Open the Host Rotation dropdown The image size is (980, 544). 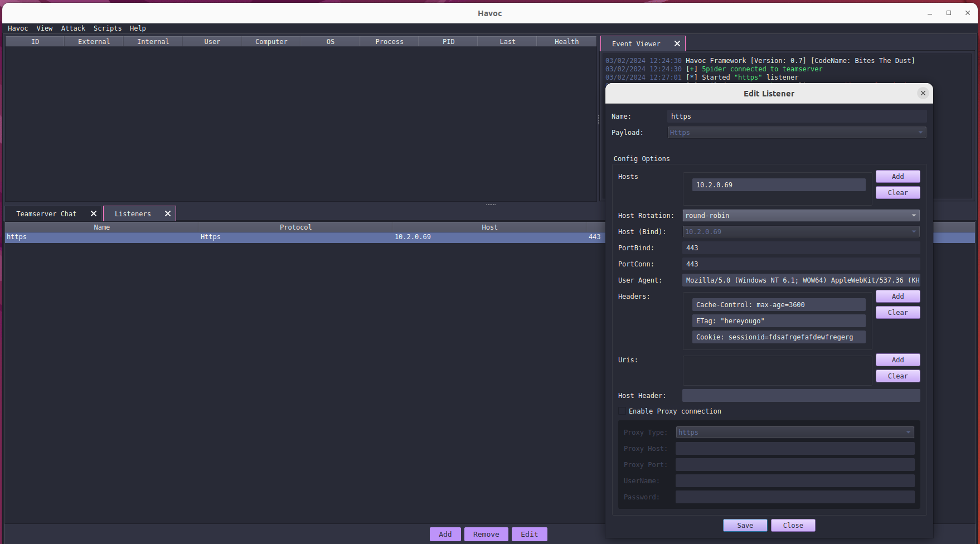coord(801,216)
